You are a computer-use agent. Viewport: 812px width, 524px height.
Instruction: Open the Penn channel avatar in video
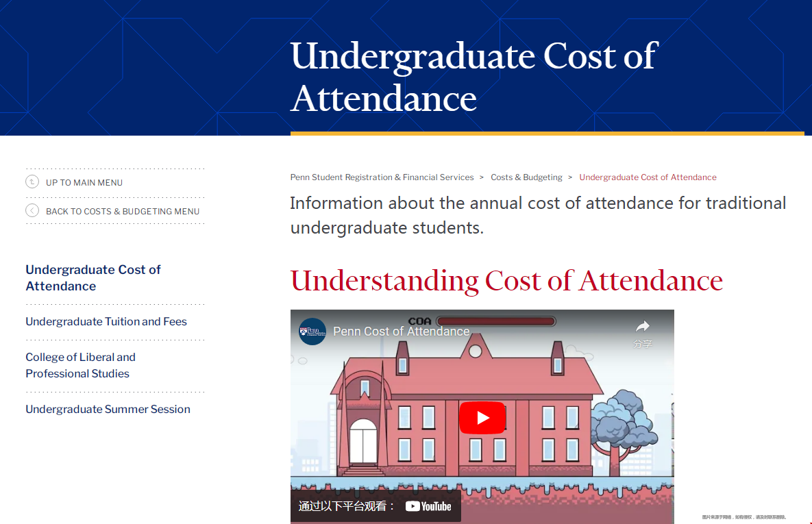tap(312, 332)
